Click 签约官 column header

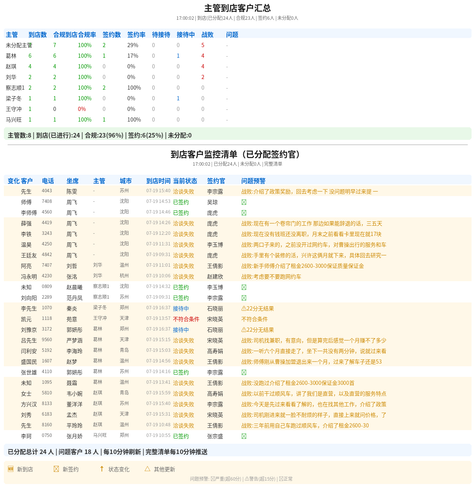click(216, 181)
